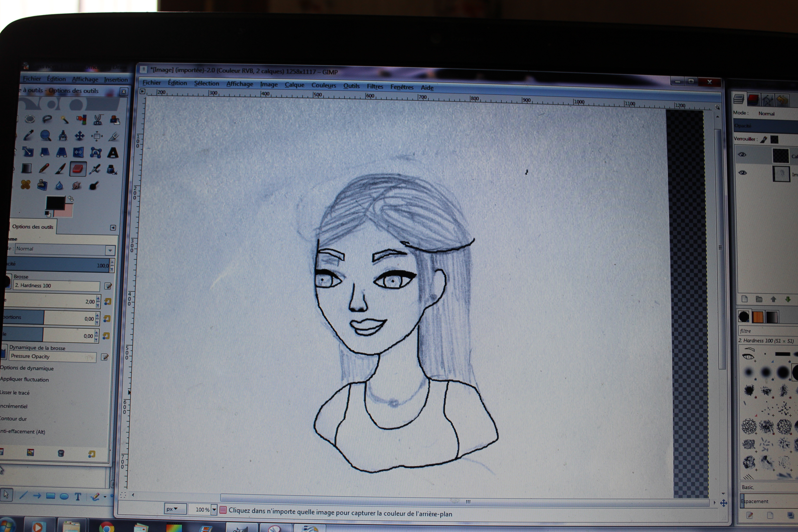This screenshot has width=798, height=532.
Task: Select the Clone stamp tool
Action: click(x=42, y=185)
